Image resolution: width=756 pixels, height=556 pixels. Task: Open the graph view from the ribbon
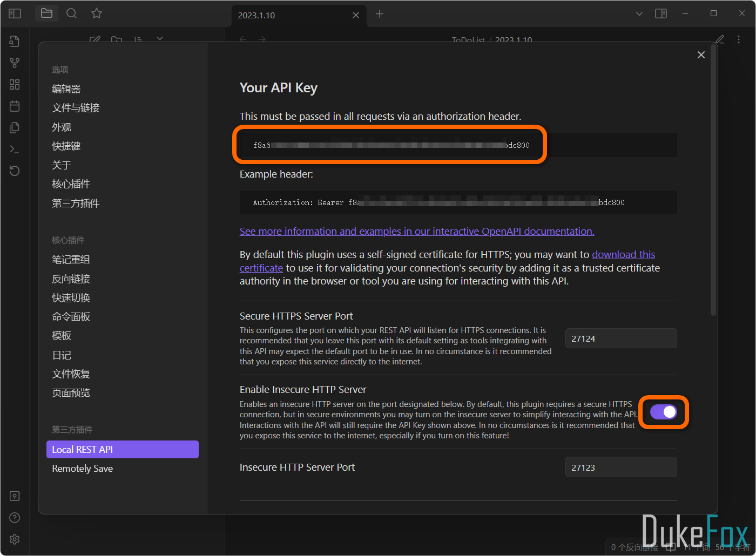pos(15,63)
